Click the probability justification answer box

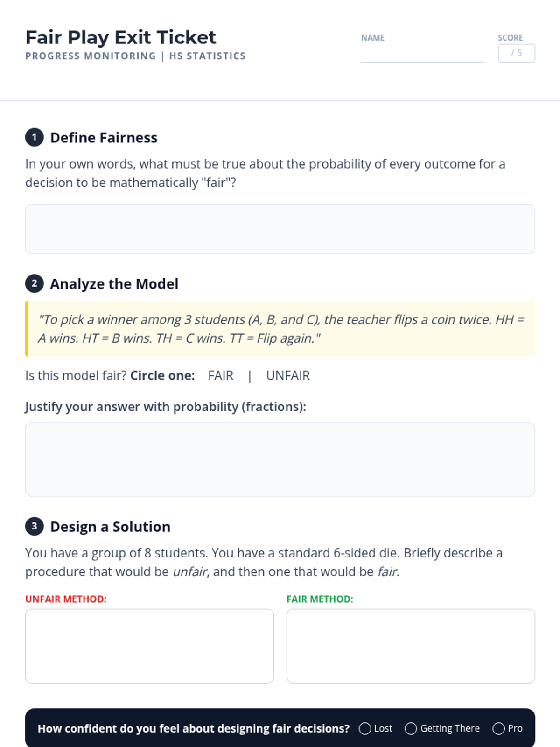[x=280, y=459]
